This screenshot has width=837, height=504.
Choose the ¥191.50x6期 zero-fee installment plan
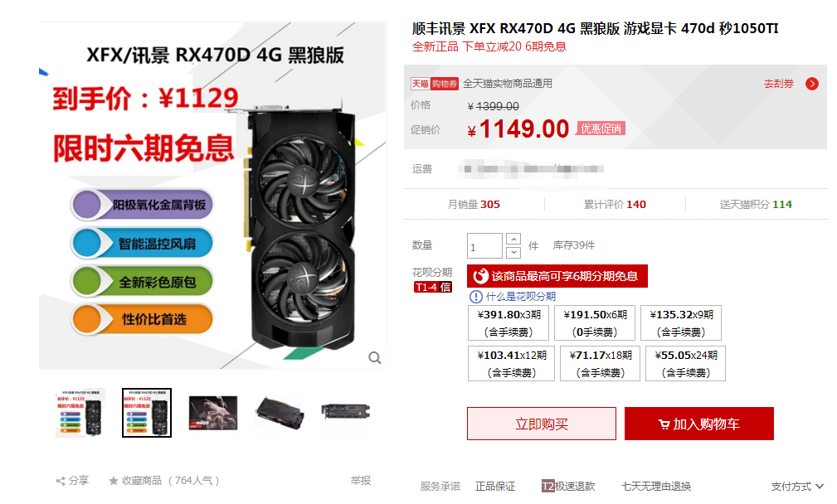pyautogui.click(x=595, y=323)
